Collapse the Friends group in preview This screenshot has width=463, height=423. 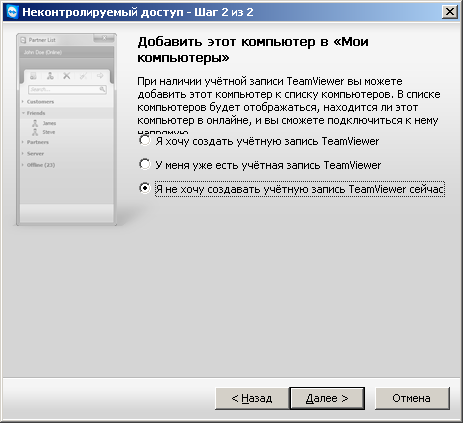[x=33, y=113]
